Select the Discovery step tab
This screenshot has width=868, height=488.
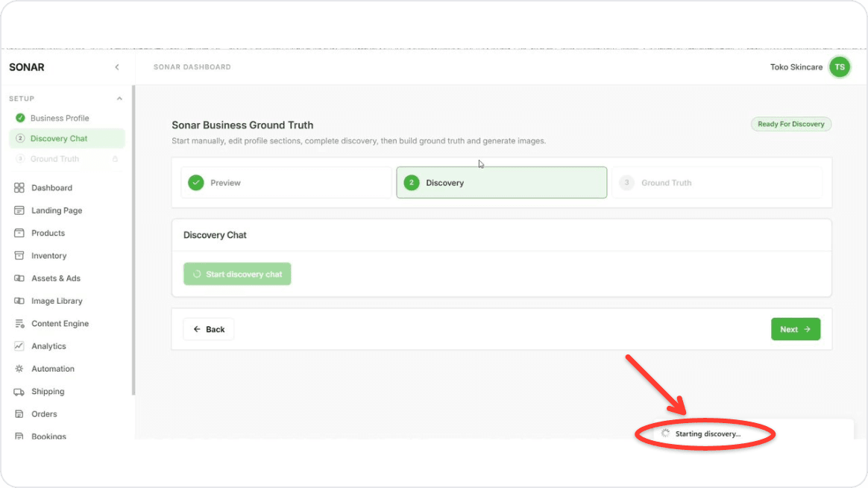tap(502, 183)
